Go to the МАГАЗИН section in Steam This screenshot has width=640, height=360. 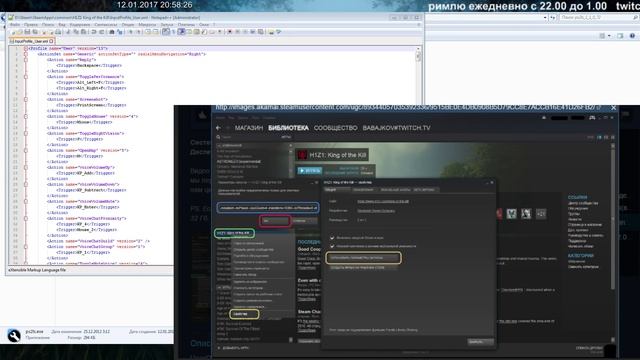[x=249, y=128]
